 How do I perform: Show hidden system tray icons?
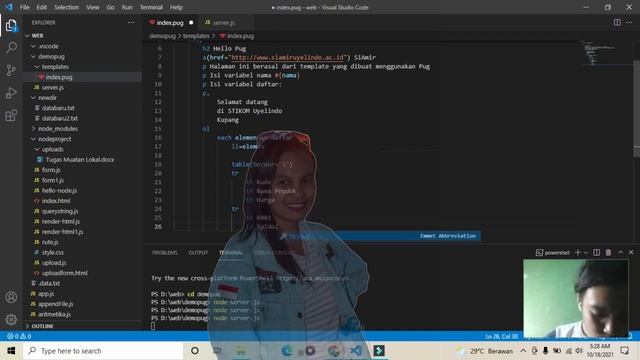tap(523, 351)
